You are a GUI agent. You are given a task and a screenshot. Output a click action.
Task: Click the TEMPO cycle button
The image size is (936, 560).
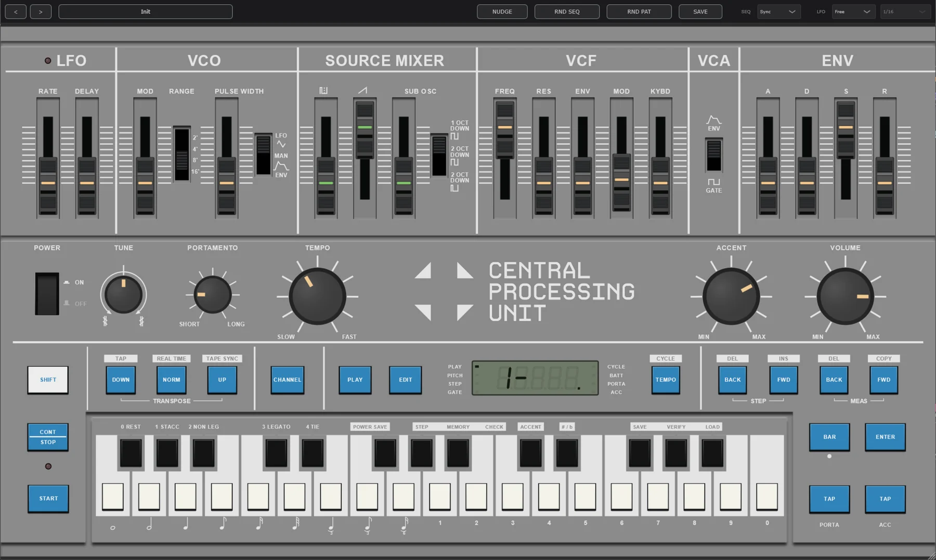(666, 380)
